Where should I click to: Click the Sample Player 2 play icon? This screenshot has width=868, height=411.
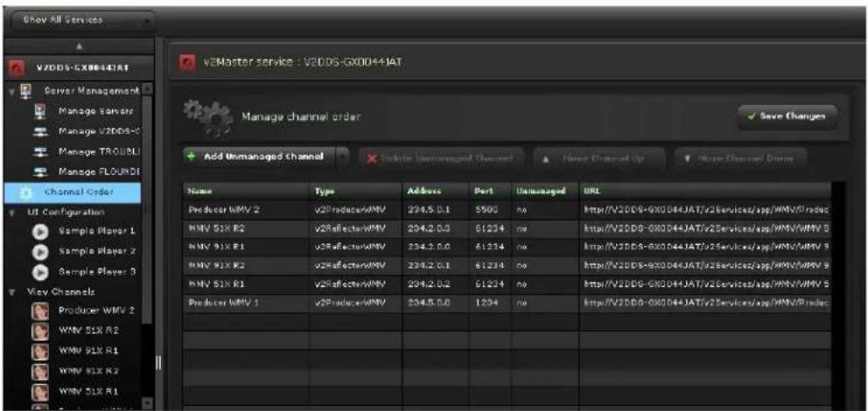[40, 251]
